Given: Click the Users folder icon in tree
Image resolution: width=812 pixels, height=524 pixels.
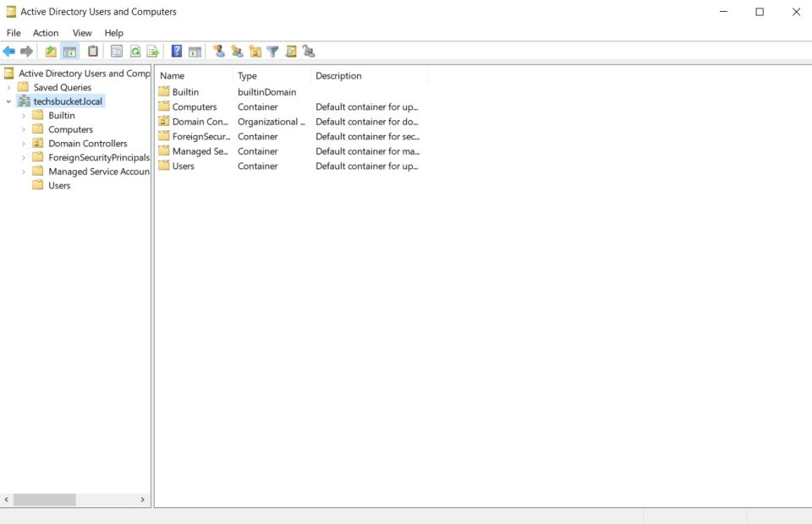Looking at the screenshot, I should click(38, 185).
